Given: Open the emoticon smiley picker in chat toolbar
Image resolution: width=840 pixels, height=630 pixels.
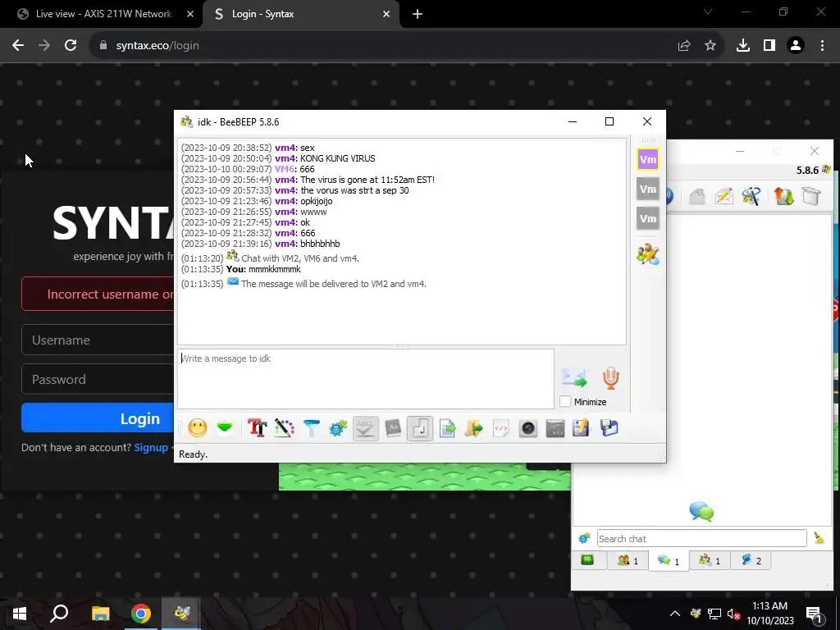Looking at the screenshot, I should pos(198,428).
